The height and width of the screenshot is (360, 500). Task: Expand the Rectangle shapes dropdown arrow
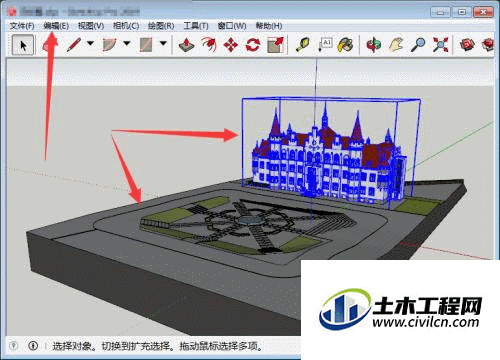click(x=163, y=43)
